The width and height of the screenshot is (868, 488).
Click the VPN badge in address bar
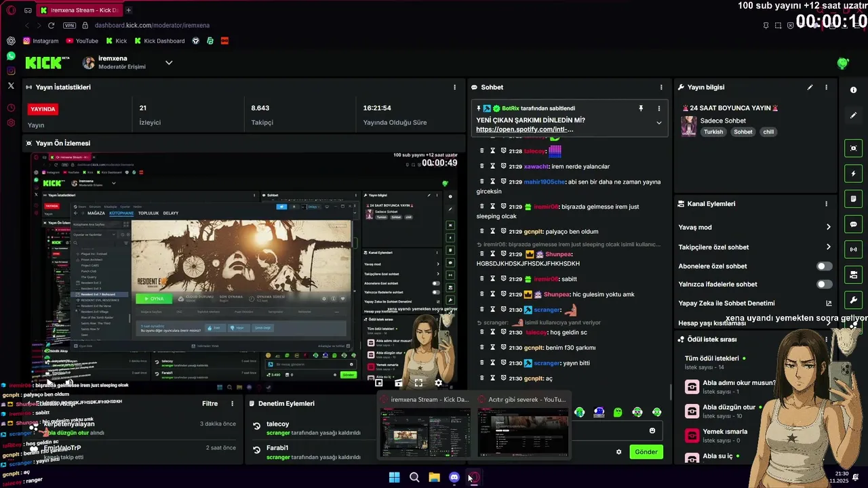pyautogui.click(x=69, y=26)
